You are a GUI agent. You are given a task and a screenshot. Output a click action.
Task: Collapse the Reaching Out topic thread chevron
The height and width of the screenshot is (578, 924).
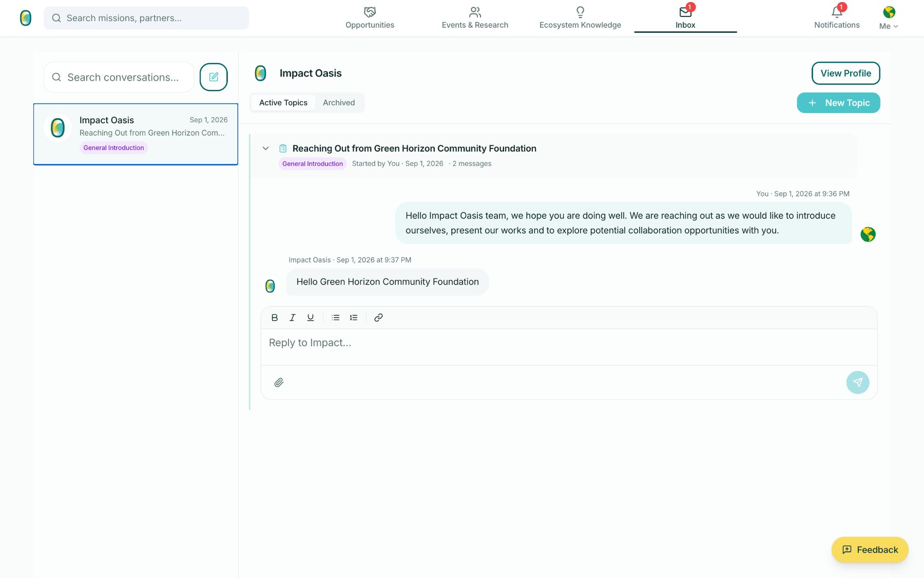pyautogui.click(x=265, y=148)
